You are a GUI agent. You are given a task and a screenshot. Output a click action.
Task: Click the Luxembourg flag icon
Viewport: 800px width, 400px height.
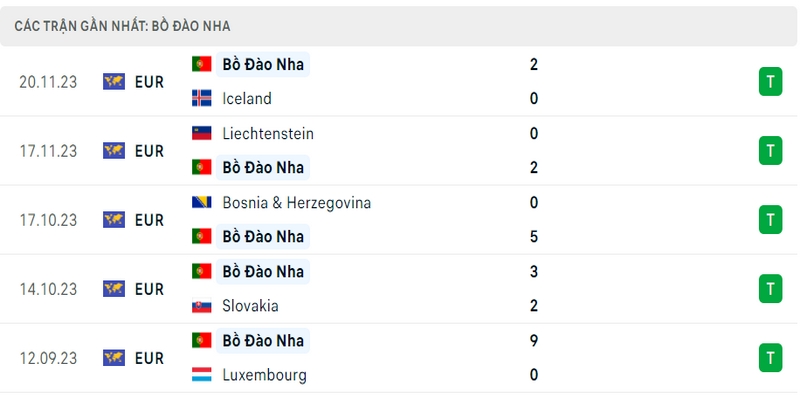point(202,375)
